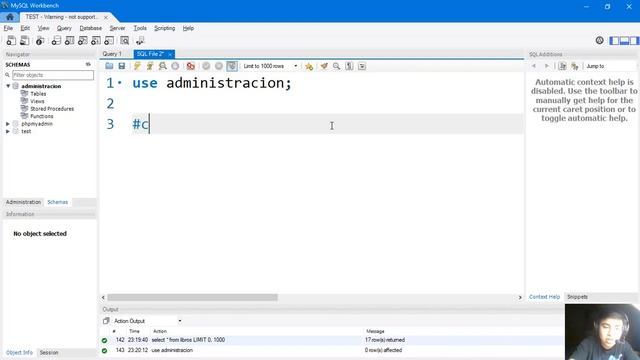Click the editor horizontal scrollbar thumb

(192, 297)
